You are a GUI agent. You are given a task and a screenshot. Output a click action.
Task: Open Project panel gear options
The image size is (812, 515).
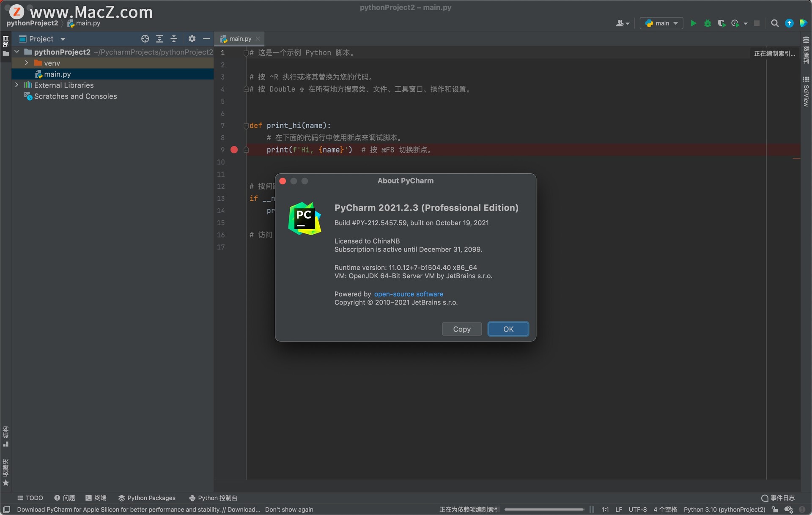[192, 39]
